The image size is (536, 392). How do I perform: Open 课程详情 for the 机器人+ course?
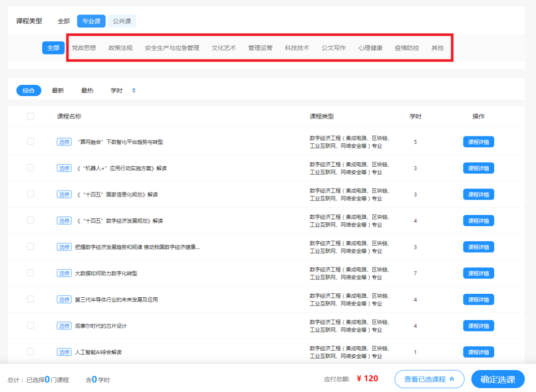tap(478, 168)
